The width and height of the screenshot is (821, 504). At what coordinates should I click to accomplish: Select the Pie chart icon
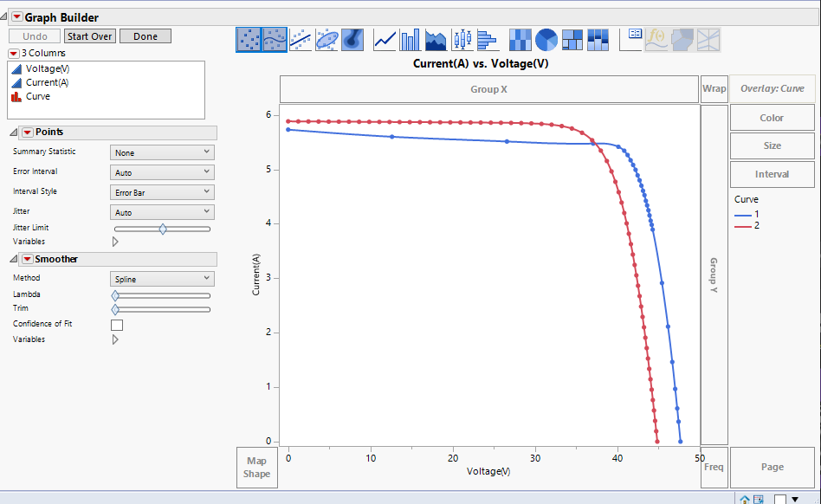pyautogui.click(x=546, y=40)
